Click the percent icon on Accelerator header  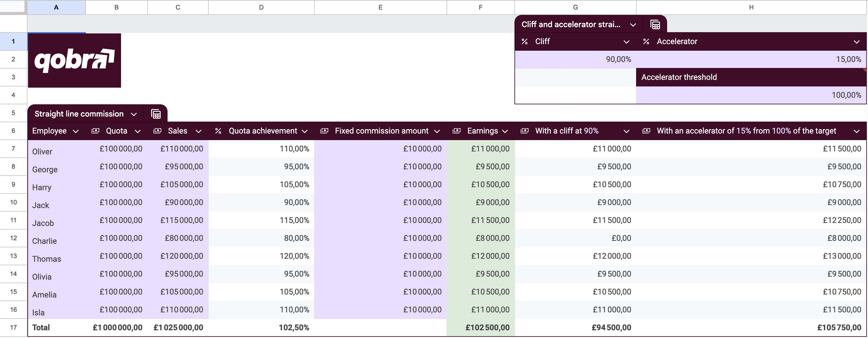click(x=646, y=41)
